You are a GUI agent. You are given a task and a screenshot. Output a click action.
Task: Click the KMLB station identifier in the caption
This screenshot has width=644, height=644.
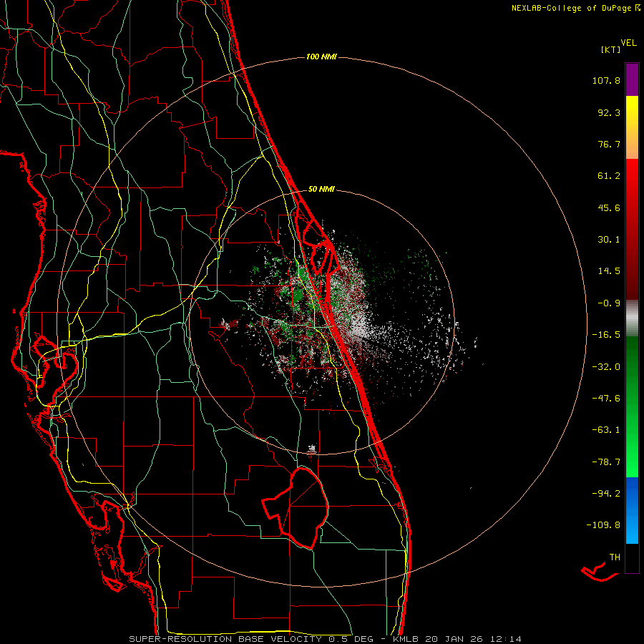(404, 639)
